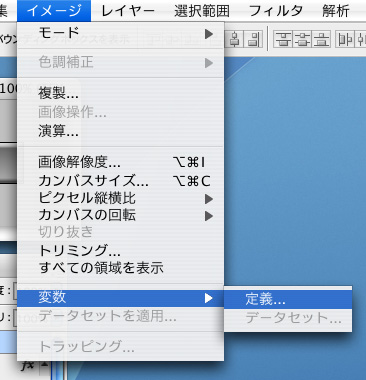The image size is (366, 380).
Task: Click the distribute top edges icon
Action: tap(283, 39)
